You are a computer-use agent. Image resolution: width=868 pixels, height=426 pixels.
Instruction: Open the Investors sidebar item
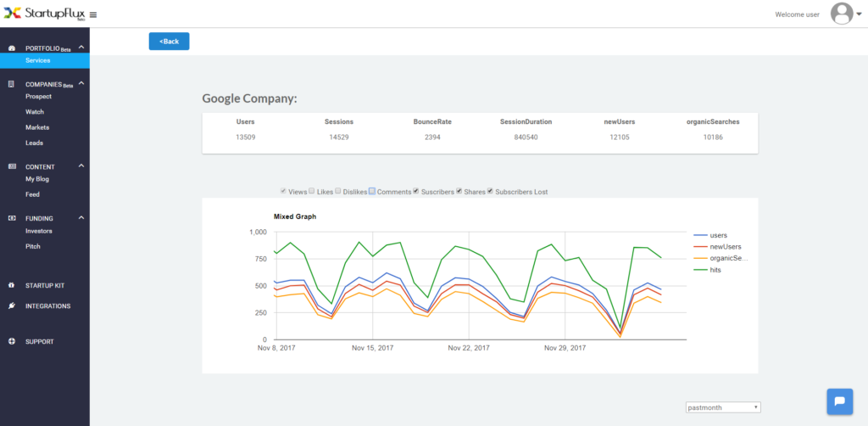(x=39, y=231)
